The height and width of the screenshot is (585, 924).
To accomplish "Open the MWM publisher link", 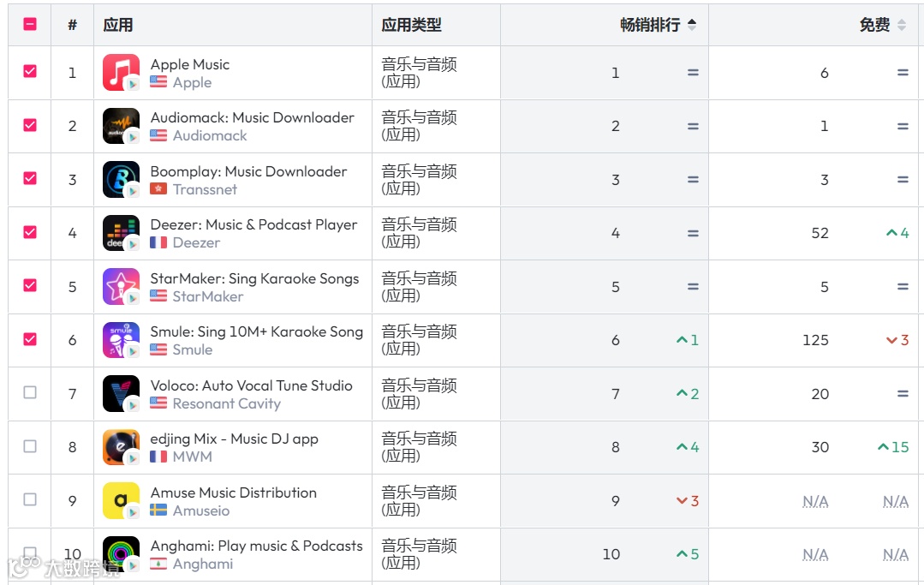I will point(193,457).
